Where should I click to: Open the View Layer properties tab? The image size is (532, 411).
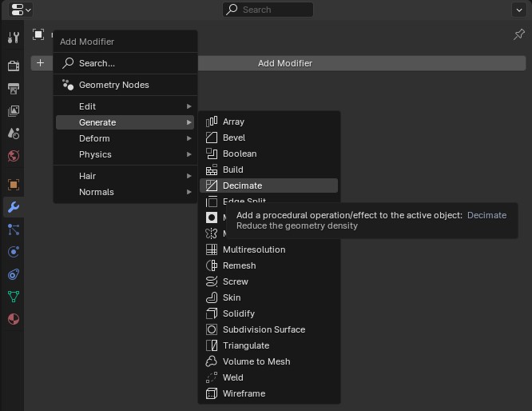(14, 110)
